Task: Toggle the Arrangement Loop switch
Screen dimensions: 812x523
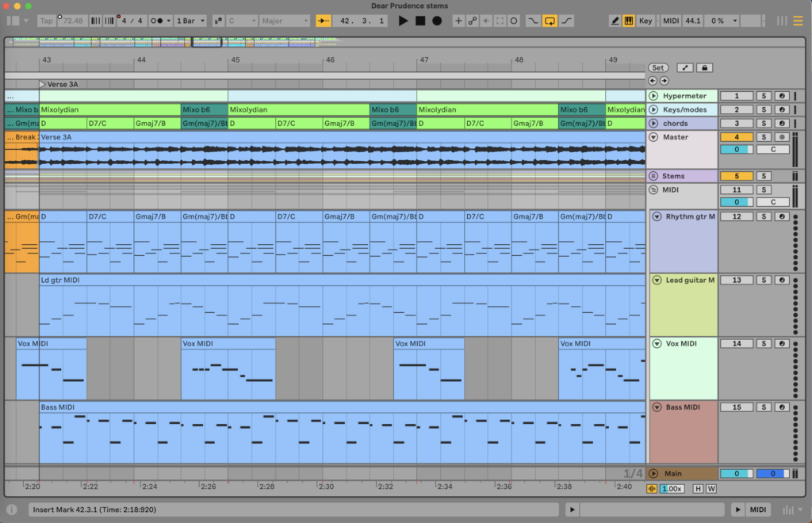Action: tap(550, 21)
